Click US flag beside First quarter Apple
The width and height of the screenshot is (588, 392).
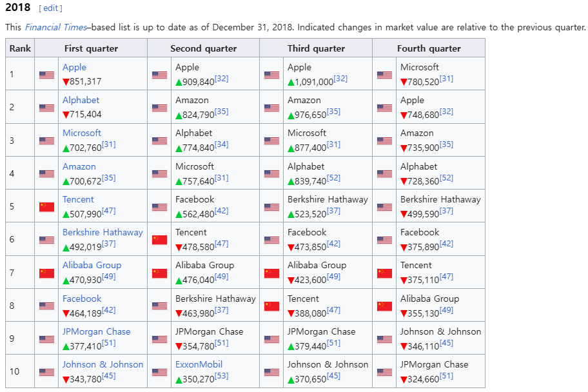point(46,75)
